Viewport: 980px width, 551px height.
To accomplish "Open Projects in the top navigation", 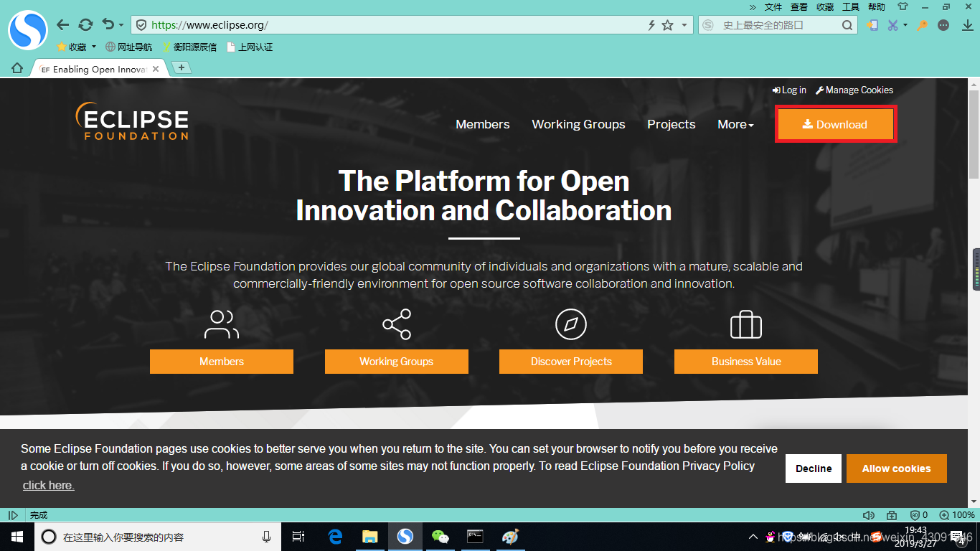I will click(672, 124).
